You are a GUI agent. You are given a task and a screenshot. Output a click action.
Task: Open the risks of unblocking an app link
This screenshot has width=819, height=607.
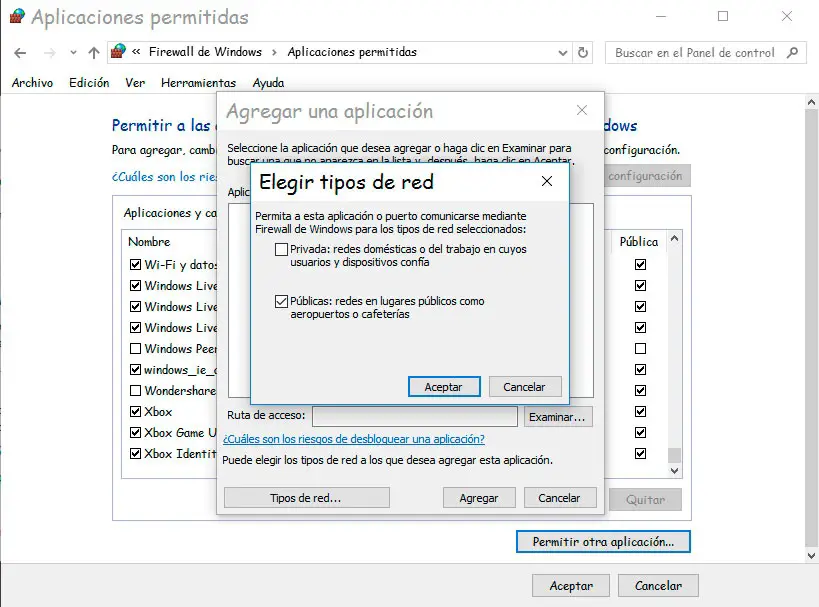(354, 439)
